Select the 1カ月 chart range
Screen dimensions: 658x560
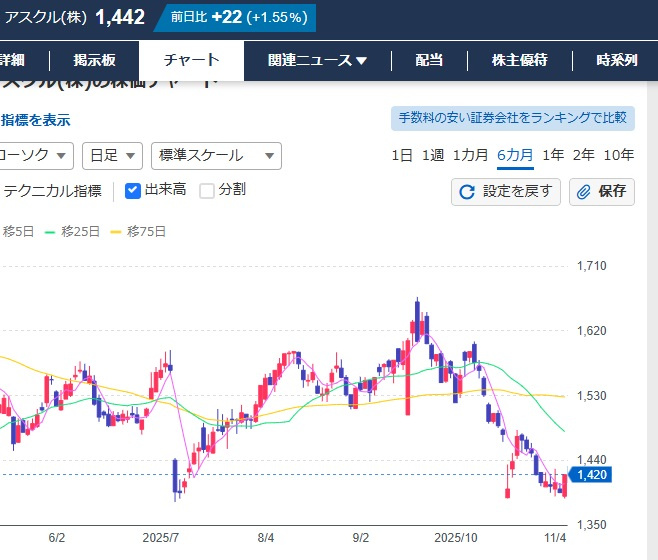tap(470, 155)
